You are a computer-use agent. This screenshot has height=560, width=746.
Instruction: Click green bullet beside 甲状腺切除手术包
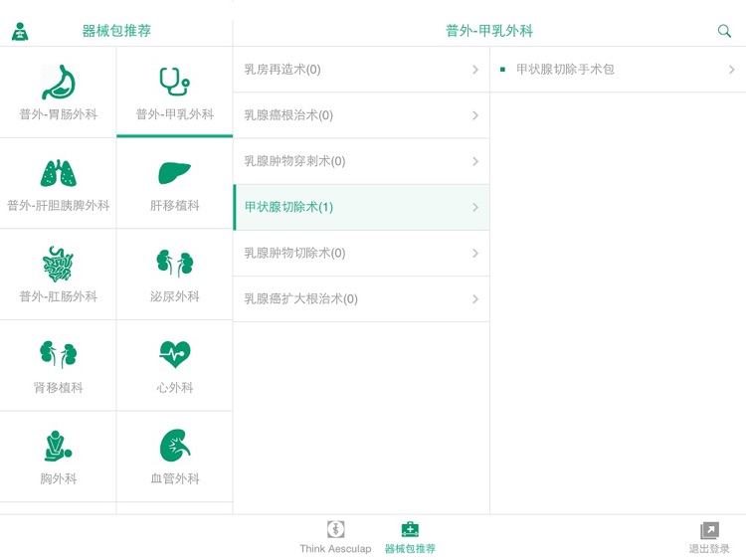[x=502, y=70]
